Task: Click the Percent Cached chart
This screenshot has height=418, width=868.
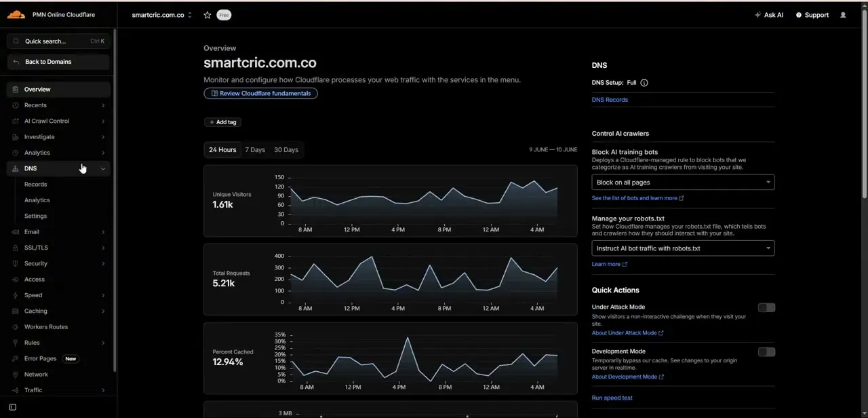Action: [391, 358]
